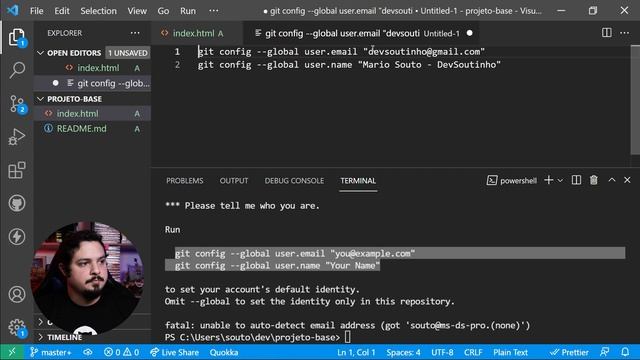Change Spaces: 4 indentation setting
This screenshot has height=360, width=640.
(403, 352)
